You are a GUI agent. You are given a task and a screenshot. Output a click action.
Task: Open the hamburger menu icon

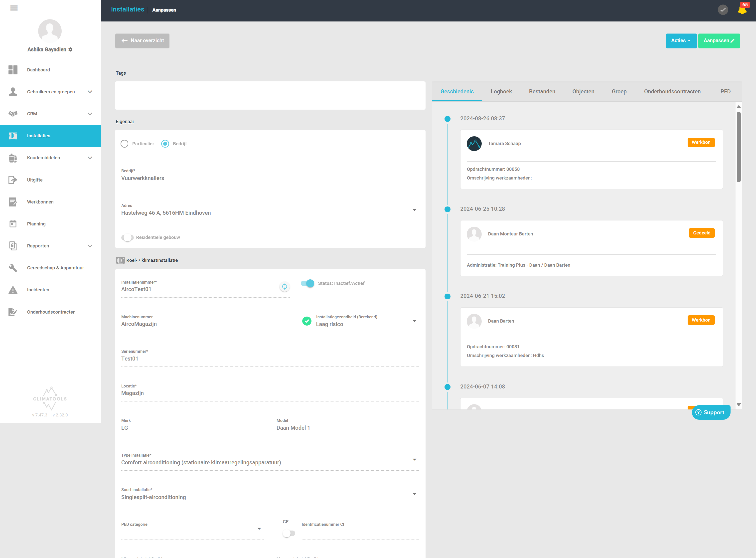14,8
